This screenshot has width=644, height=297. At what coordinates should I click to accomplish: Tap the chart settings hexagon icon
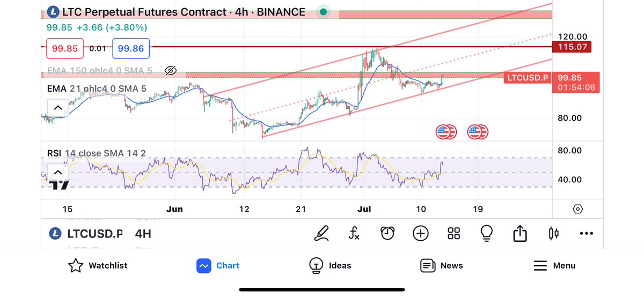pos(577,209)
